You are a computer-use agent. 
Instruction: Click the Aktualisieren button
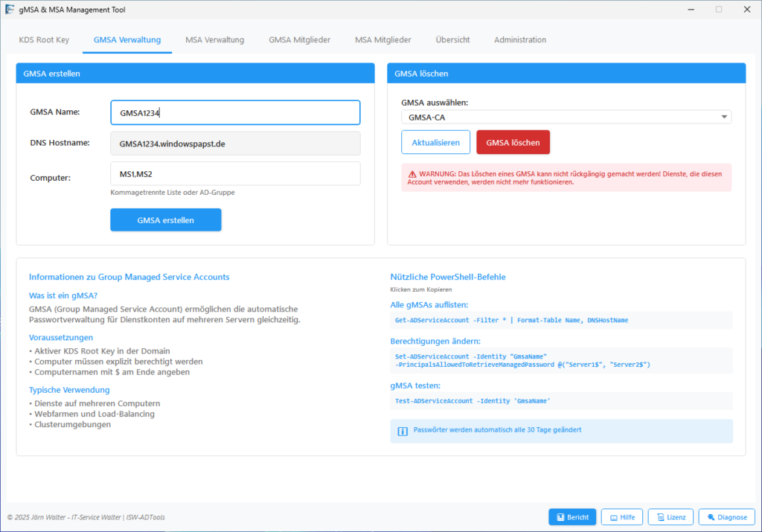435,142
